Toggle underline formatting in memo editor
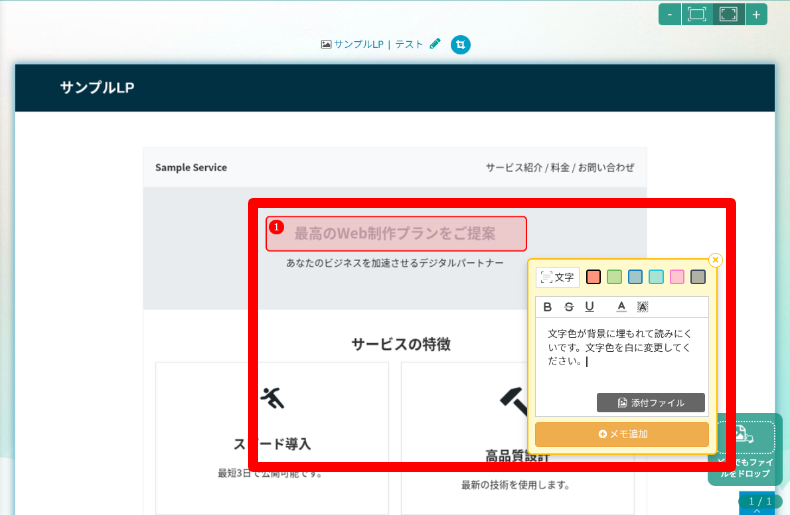Image resolution: width=790 pixels, height=515 pixels. (x=589, y=307)
